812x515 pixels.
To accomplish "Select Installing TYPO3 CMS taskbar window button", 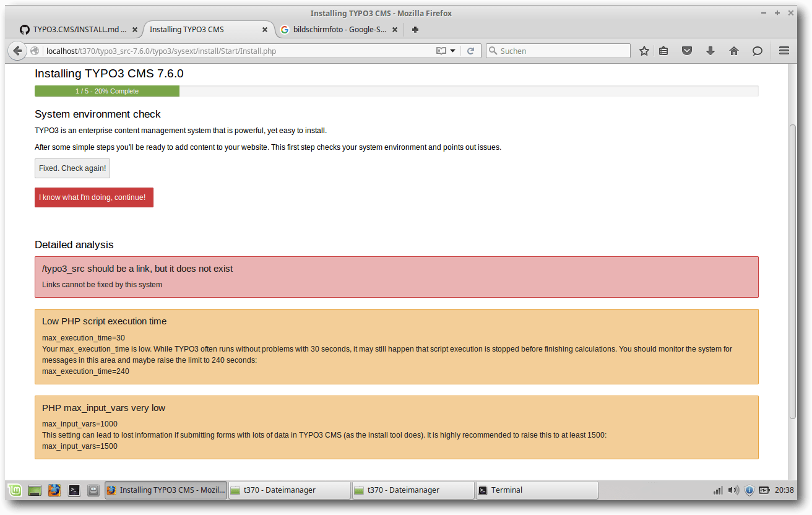I will (166, 490).
